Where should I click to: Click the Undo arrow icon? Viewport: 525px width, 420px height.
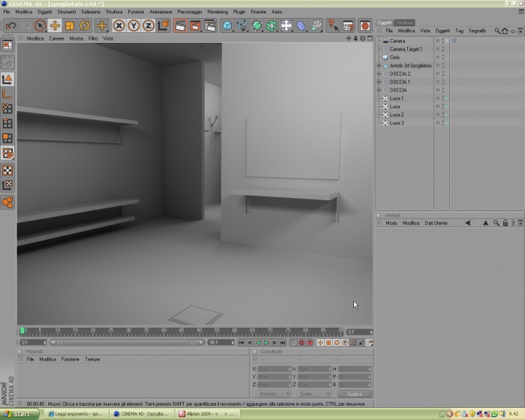point(10,25)
